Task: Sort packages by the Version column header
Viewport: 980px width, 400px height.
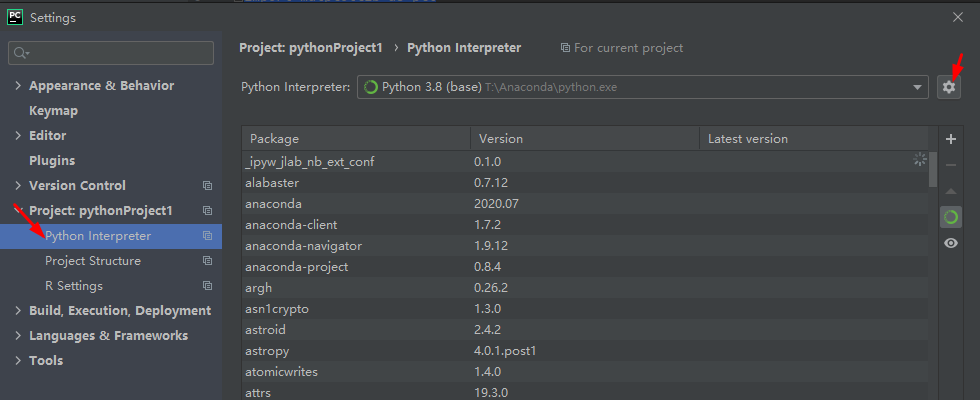Action: coord(584,139)
